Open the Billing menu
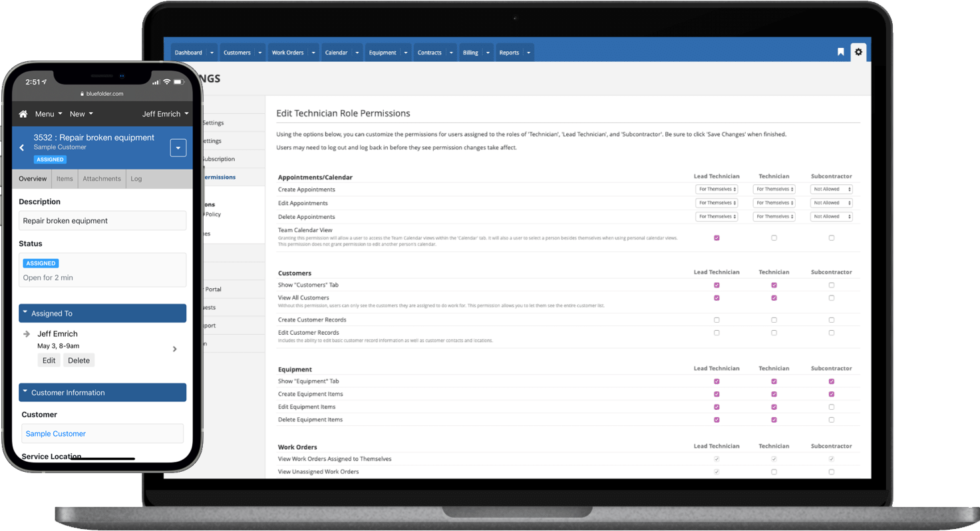Image resolution: width=980 pixels, height=531 pixels. point(471,52)
